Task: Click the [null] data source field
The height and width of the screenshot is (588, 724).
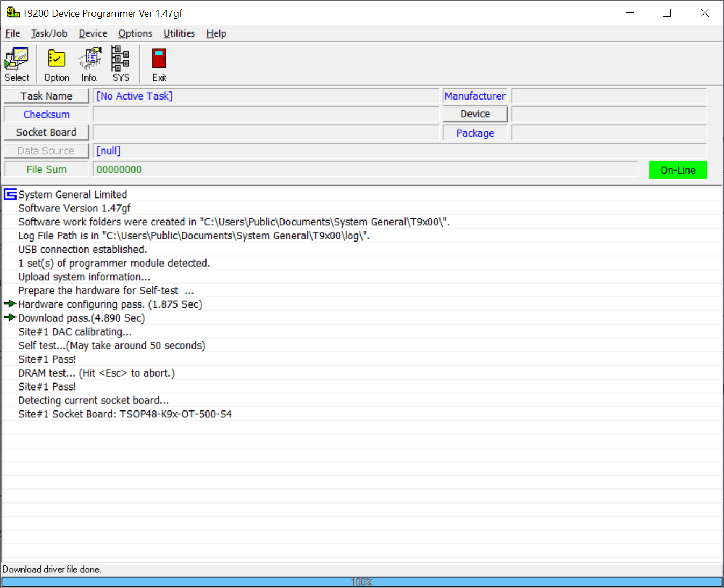Action: [x=400, y=151]
